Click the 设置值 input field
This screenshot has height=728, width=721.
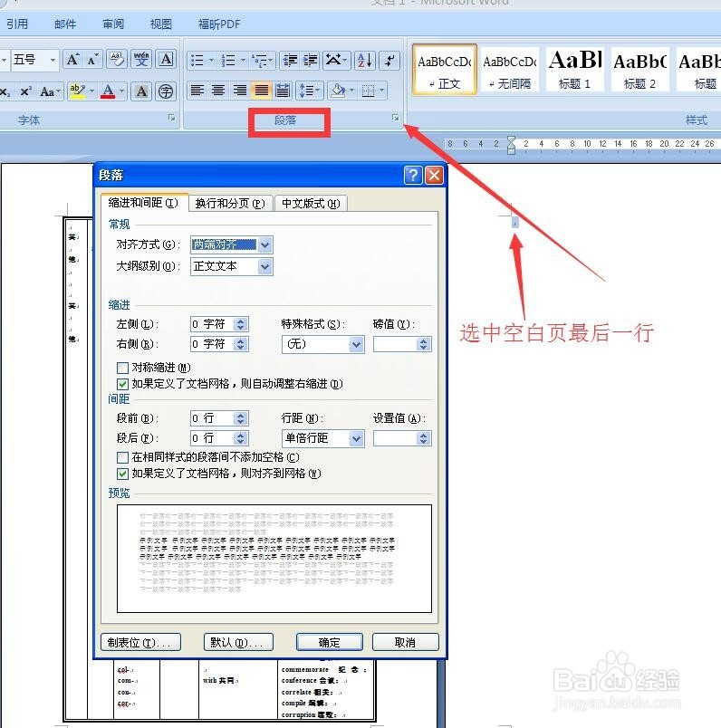(x=402, y=438)
